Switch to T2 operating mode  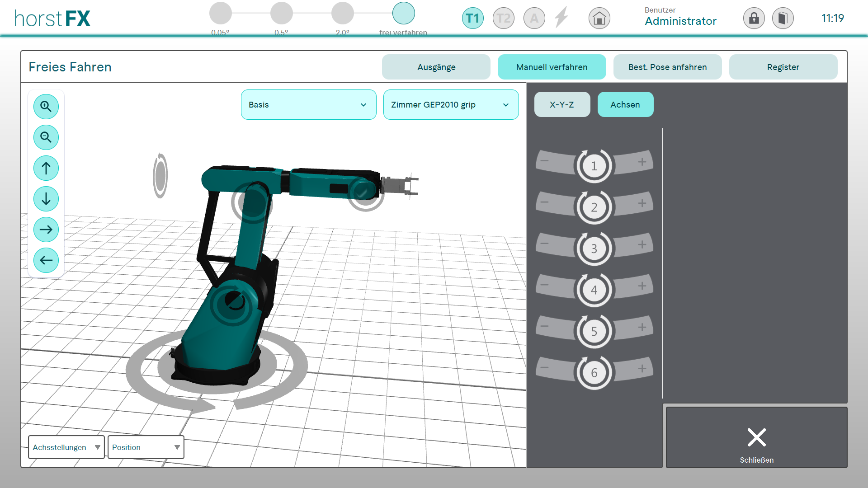pos(504,19)
